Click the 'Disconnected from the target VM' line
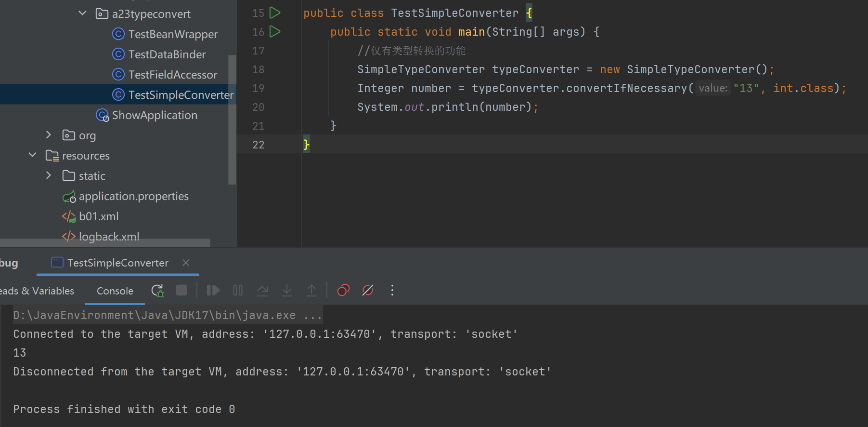The image size is (868, 427). tap(282, 372)
